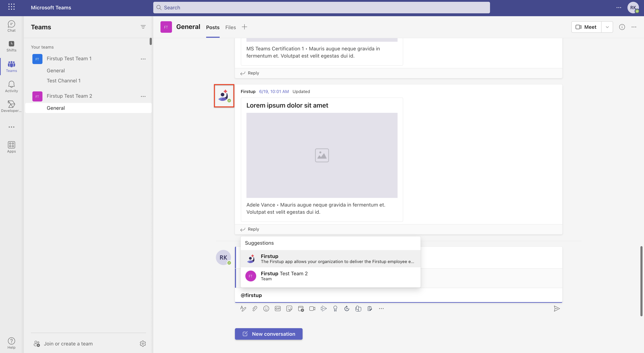Click New conversation button

point(269,334)
